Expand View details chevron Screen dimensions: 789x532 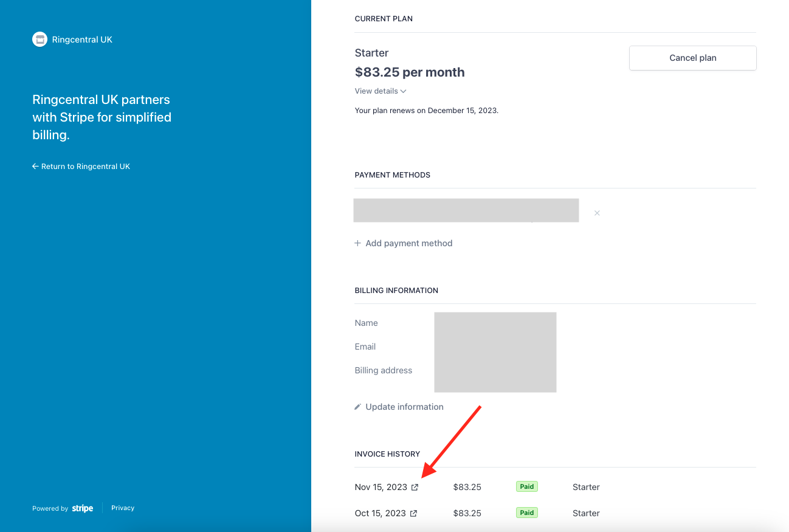[x=403, y=91]
